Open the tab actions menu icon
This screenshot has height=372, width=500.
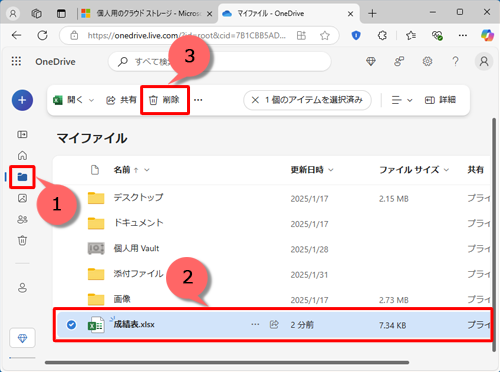click(61, 14)
